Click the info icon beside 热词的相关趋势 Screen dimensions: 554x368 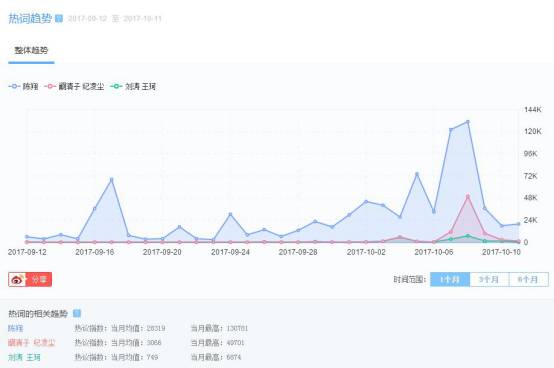pyautogui.click(x=77, y=313)
